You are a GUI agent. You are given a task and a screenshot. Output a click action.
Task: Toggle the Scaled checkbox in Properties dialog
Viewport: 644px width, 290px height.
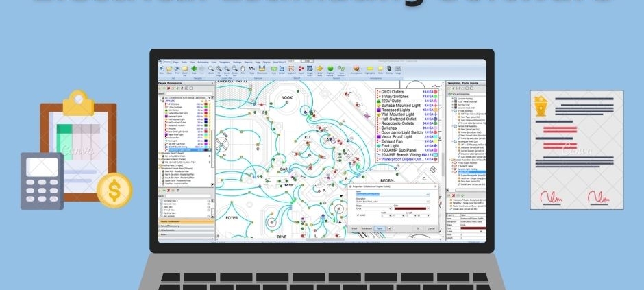point(358,215)
